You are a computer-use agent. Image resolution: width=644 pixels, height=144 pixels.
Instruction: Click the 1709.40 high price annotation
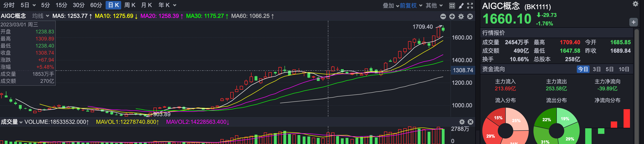[422, 27]
